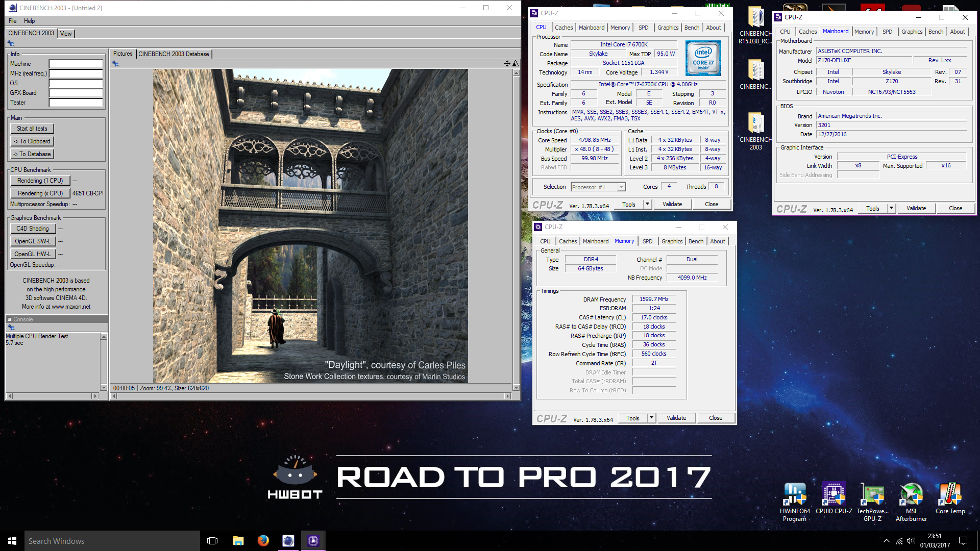Click Close button in CPU-Z Mainboard window
The height and width of the screenshot is (551, 980).
coord(955,208)
